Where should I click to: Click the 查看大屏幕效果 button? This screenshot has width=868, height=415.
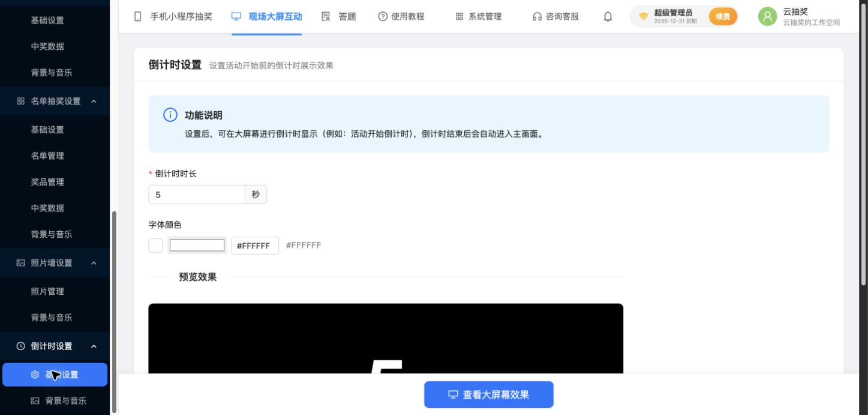pos(489,395)
